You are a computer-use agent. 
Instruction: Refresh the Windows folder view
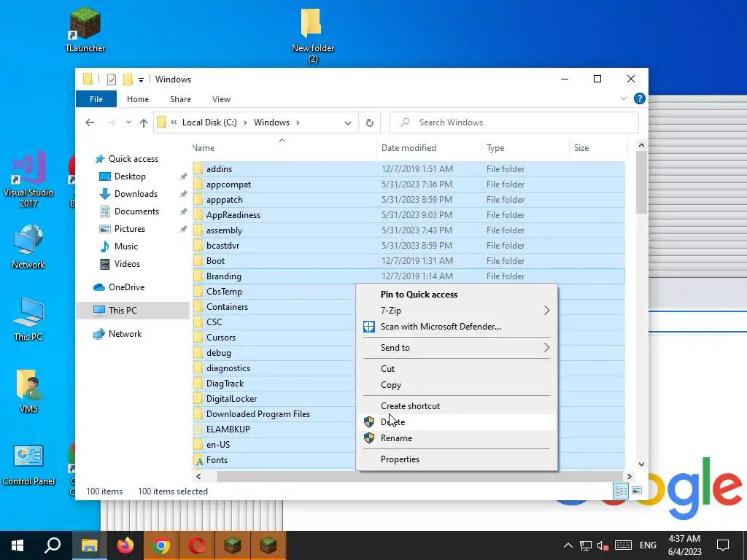click(370, 122)
